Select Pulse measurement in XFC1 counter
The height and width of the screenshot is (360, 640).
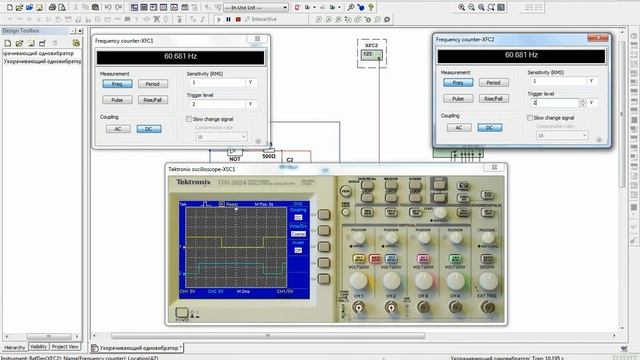tap(117, 100)
